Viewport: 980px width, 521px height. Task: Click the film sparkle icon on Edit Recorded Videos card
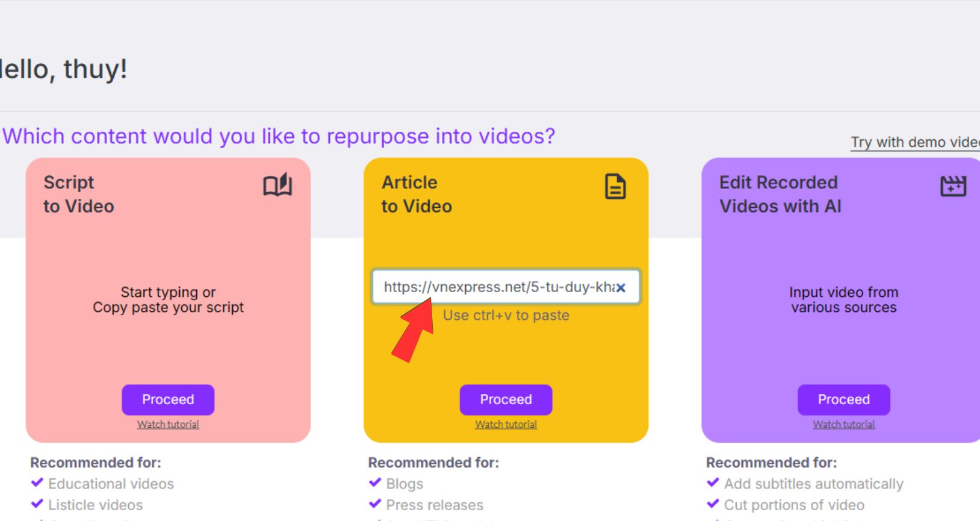[x=954, y=186]
